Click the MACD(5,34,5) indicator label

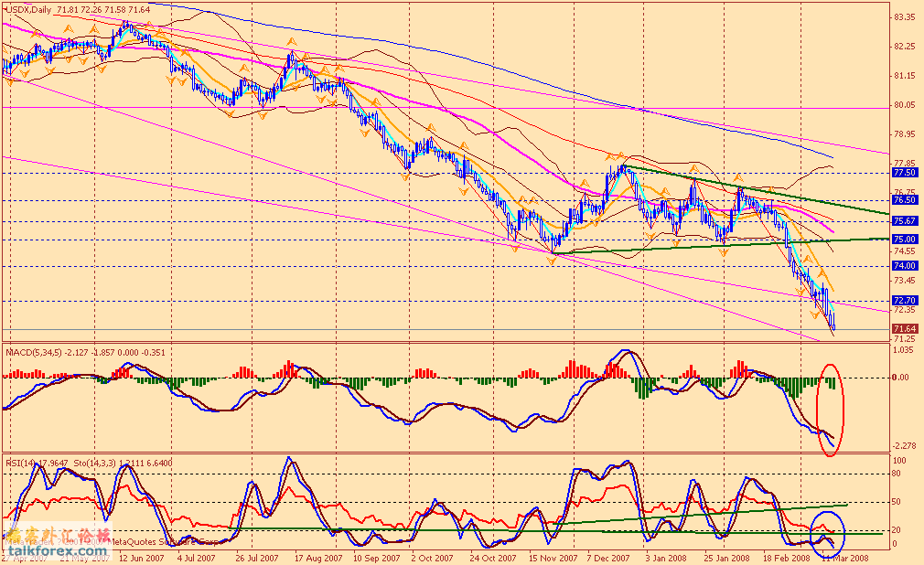pos(85,353)
